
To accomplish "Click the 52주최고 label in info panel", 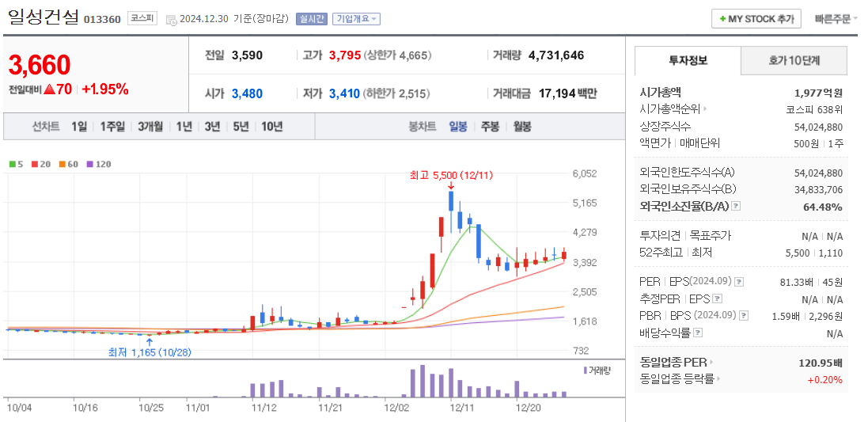I will click(x=661, y=252).
